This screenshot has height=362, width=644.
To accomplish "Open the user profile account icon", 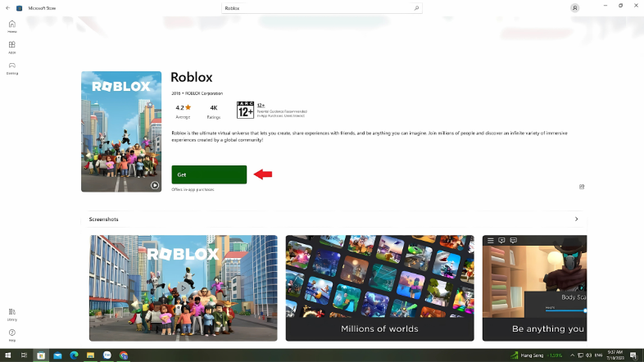I will [574, 7].
